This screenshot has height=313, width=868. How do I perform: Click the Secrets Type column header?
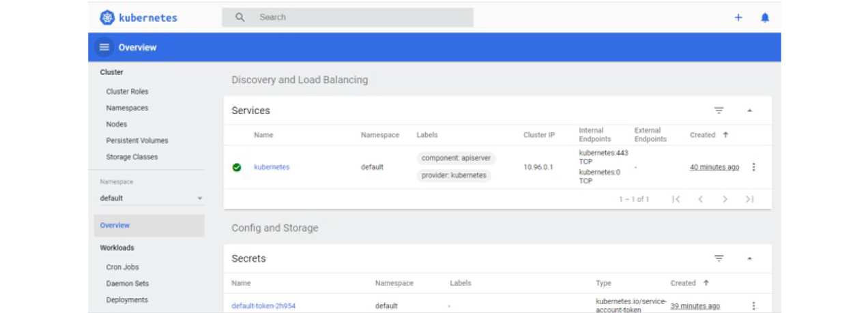603,283
